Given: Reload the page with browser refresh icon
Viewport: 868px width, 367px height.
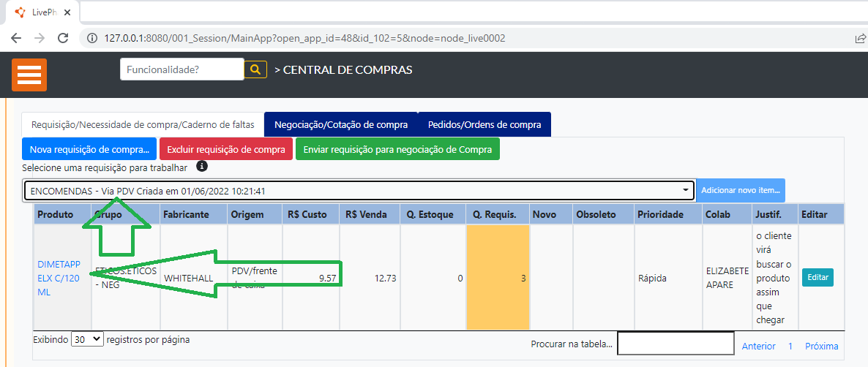Looking at the screenshot, I should [64, 38].
